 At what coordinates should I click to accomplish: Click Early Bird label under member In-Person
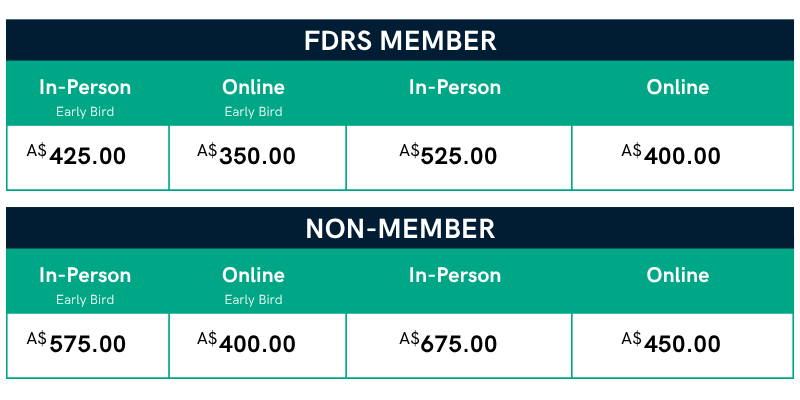click(85, 112)
